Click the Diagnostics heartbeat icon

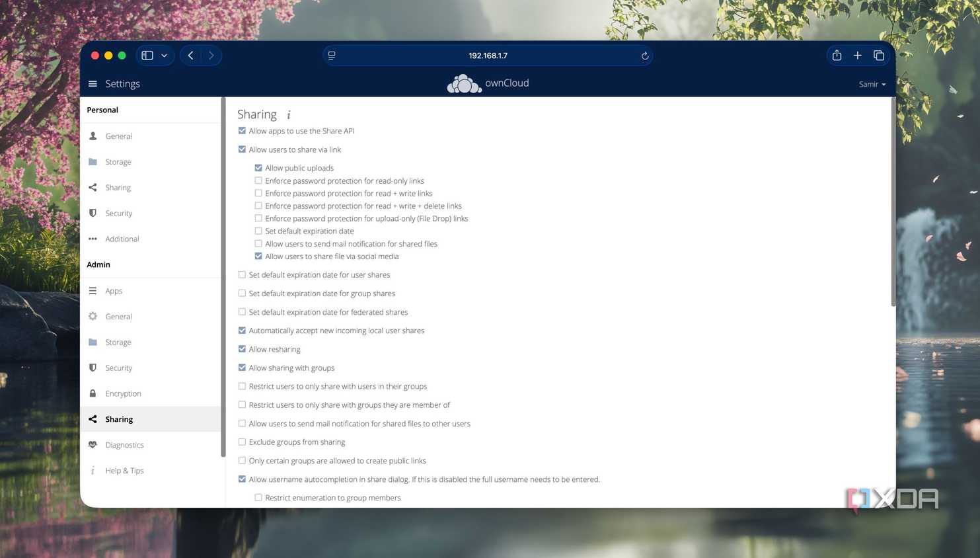coord(93,445)
